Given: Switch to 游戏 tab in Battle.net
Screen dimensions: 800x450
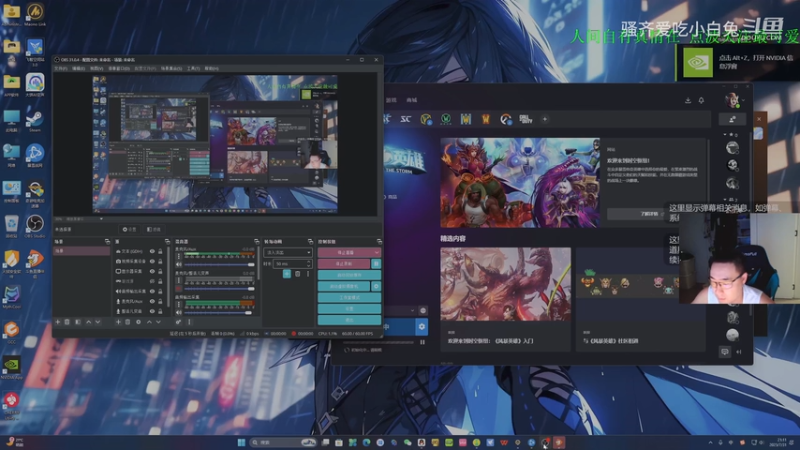Looking at the screenshot, I should pos(392,100).
